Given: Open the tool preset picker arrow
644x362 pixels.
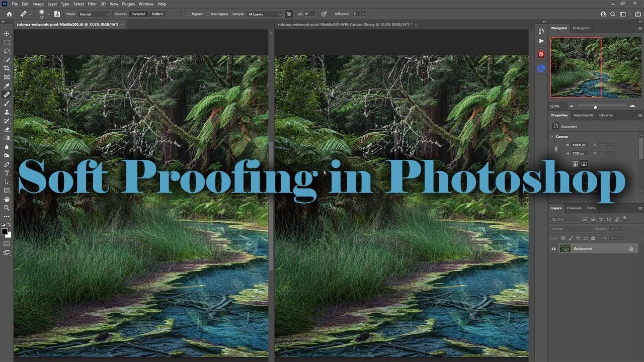Looking at the screenshot, I should (x=30, y=14).
